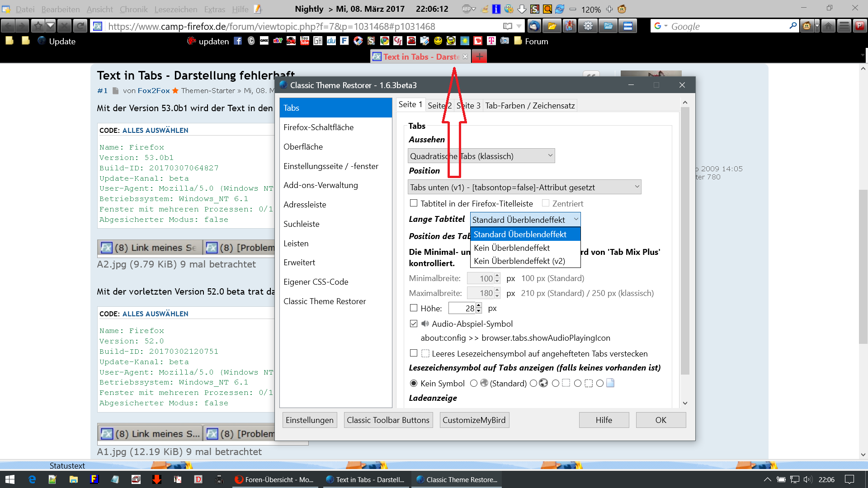Screen dimensions: 868x488
Task: Select Eigener CSS-Code in sidebar list
Action: point(316,282)
